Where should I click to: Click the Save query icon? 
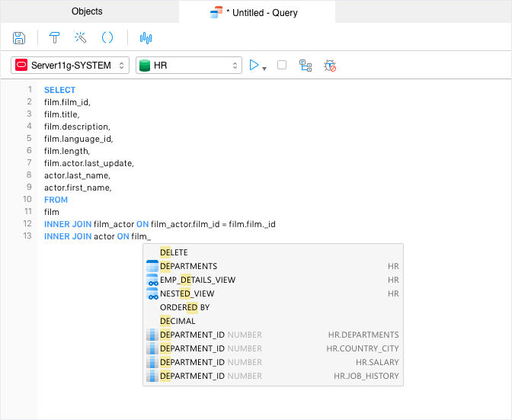pos(19,38)
